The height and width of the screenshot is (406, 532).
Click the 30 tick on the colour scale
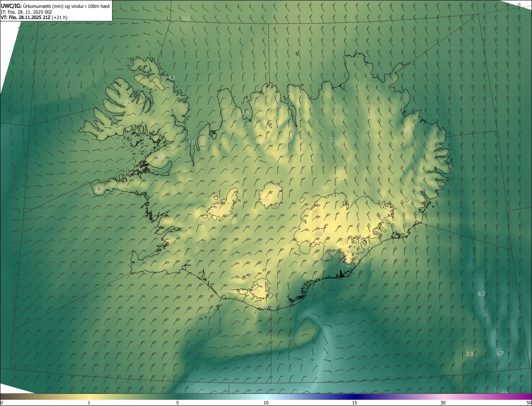click(443, 403)
